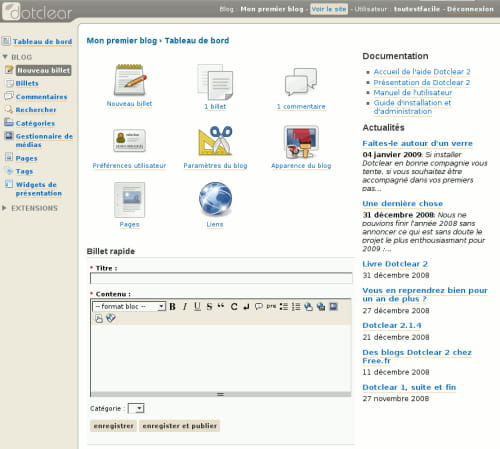Apply underline (U) formatting in the editor
The height and width of the screenshot is (449, 500).
point(197,306)
